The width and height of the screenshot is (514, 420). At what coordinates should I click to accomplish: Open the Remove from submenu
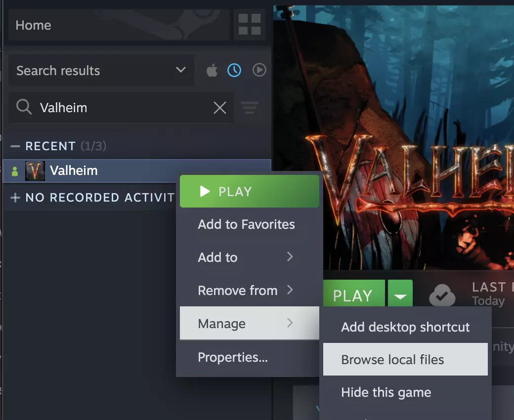point(250,290)
